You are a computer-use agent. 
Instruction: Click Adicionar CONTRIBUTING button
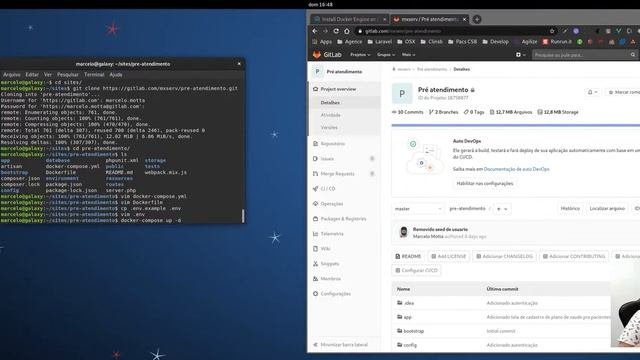(574, 256)
